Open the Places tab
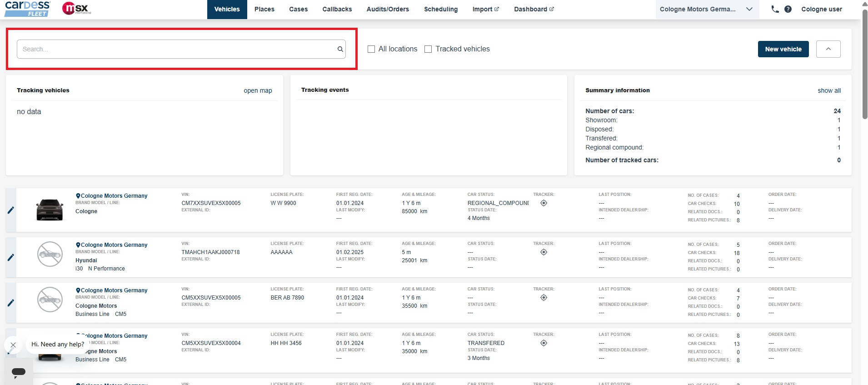 (264, 9)
